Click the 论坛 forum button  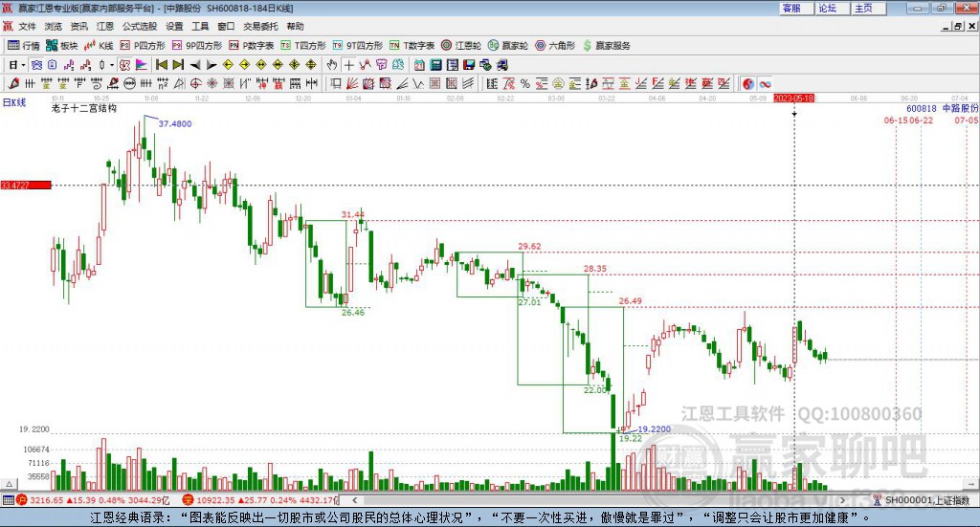tap(832, 8)
